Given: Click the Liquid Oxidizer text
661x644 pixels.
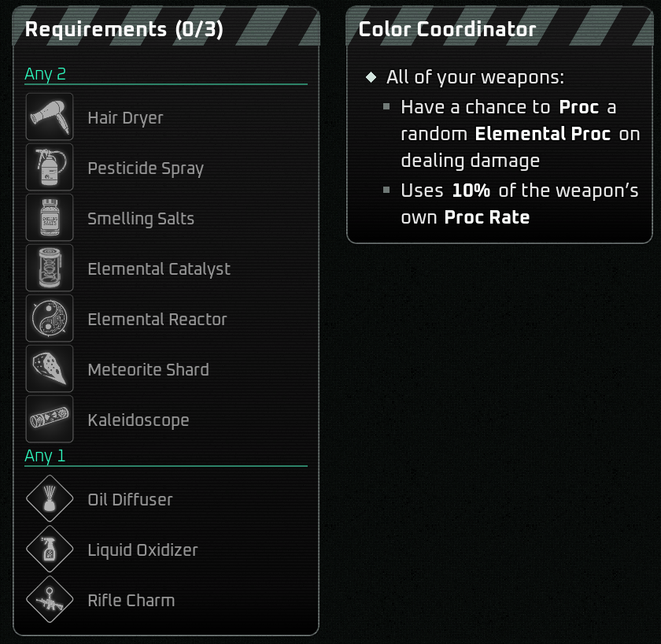Looking at the screenshot, I should 142,550.
